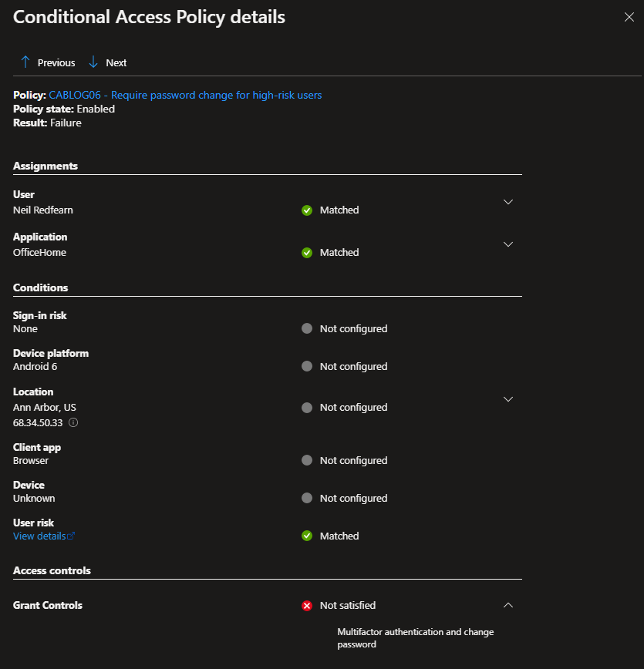
Task: Click green Matched checkmark for User risk
Action: 307,536
